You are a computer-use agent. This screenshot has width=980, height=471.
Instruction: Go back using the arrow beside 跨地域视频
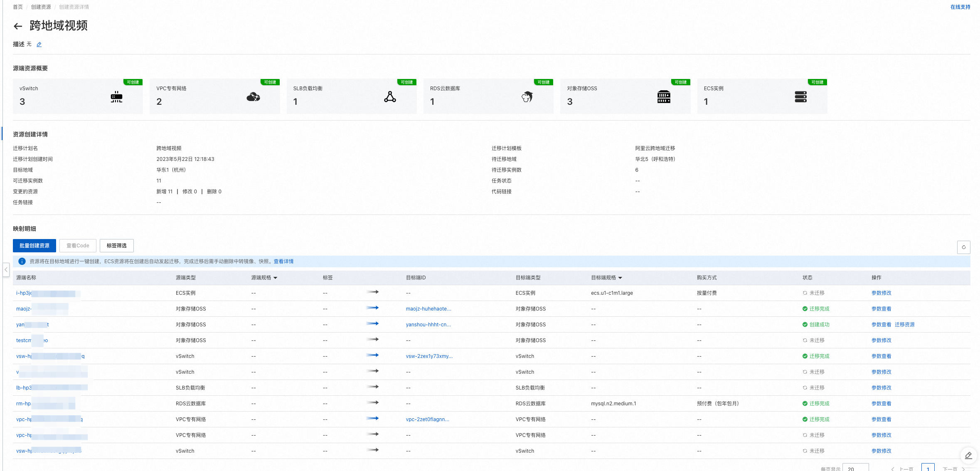17,27
